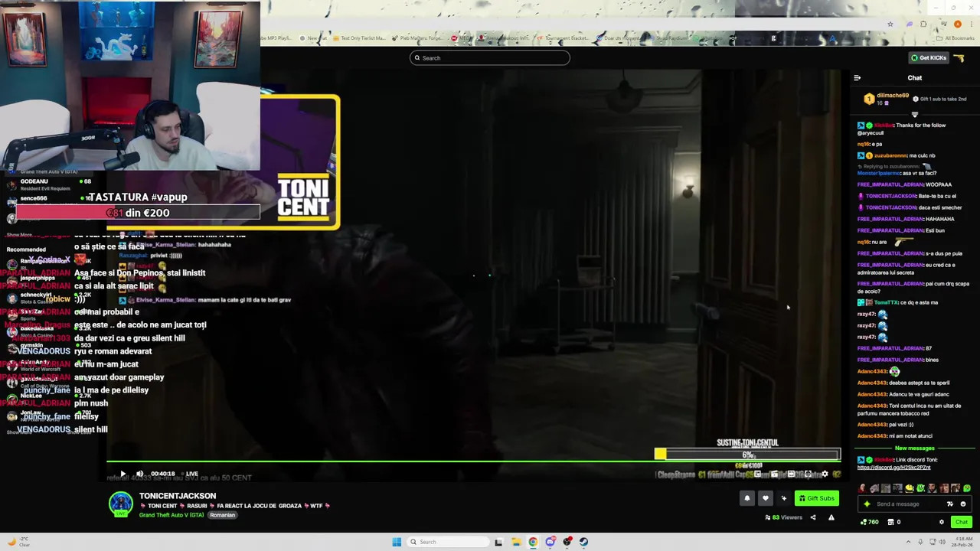
Task: Open Task View on the taskbar
Action: [498, 542]
